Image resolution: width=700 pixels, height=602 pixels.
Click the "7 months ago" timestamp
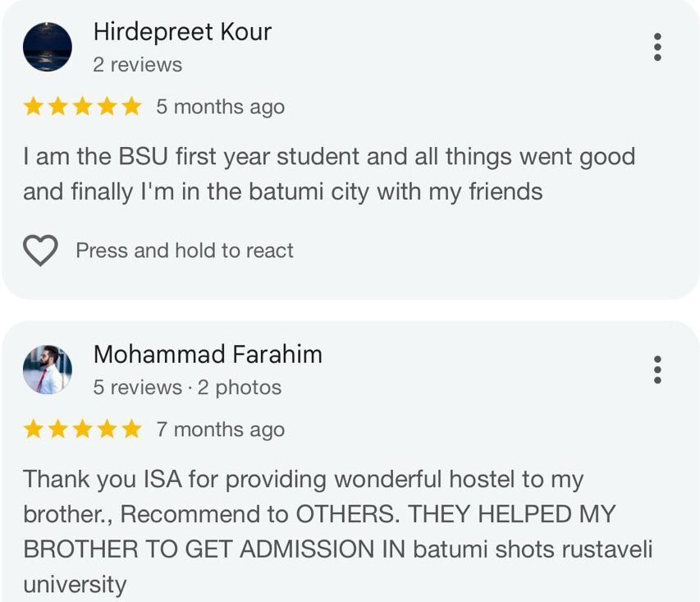tap(221, 430)
